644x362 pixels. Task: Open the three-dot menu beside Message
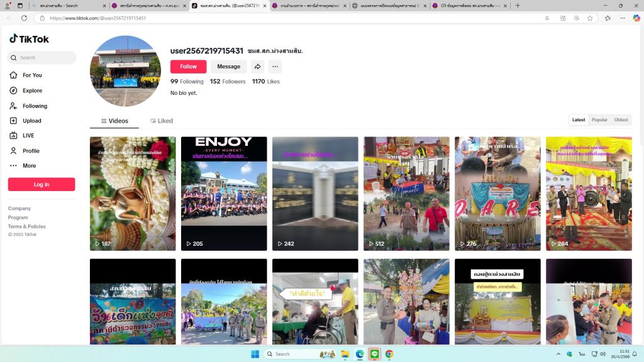point(275,67)
